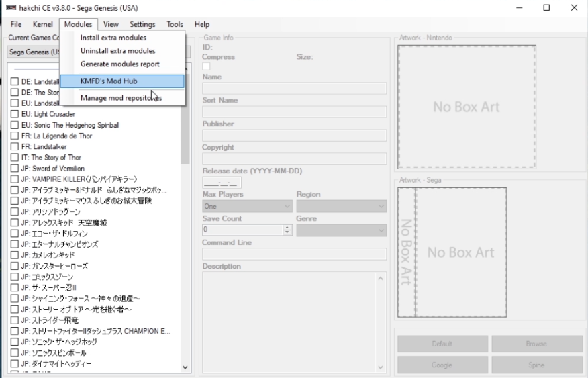Image resolution: width=588 pixels, height=378 pixels.
Task: Click the games list scrollbar thumb
Action: point(185,120)
